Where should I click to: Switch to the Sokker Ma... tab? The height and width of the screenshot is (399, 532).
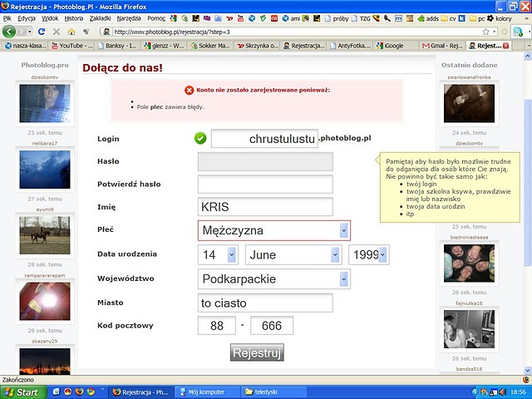210,46
